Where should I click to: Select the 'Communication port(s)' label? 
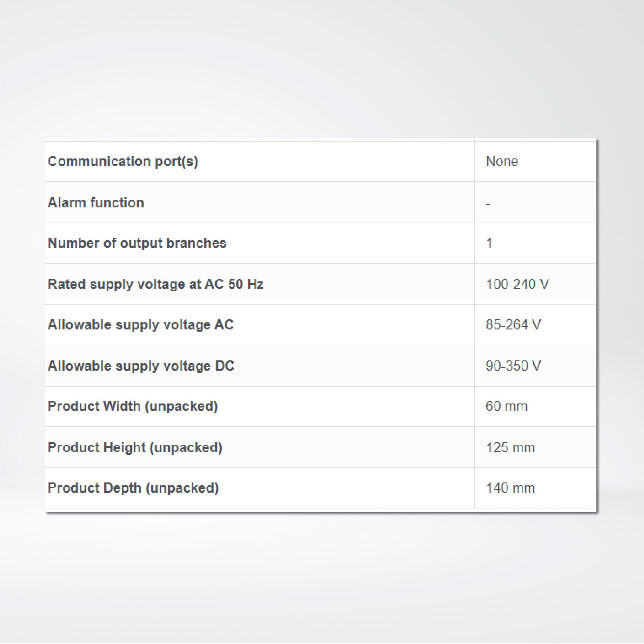(x=123, y=162)
